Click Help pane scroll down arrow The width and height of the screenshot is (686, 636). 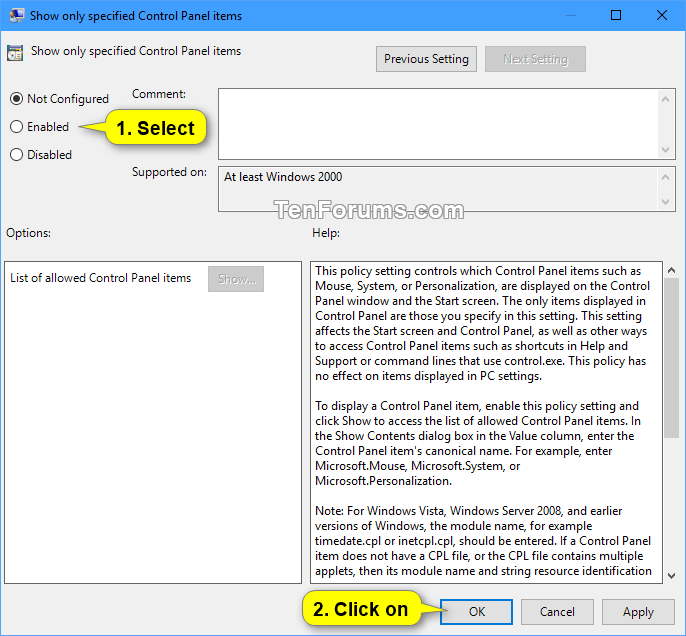pos(671,576)
